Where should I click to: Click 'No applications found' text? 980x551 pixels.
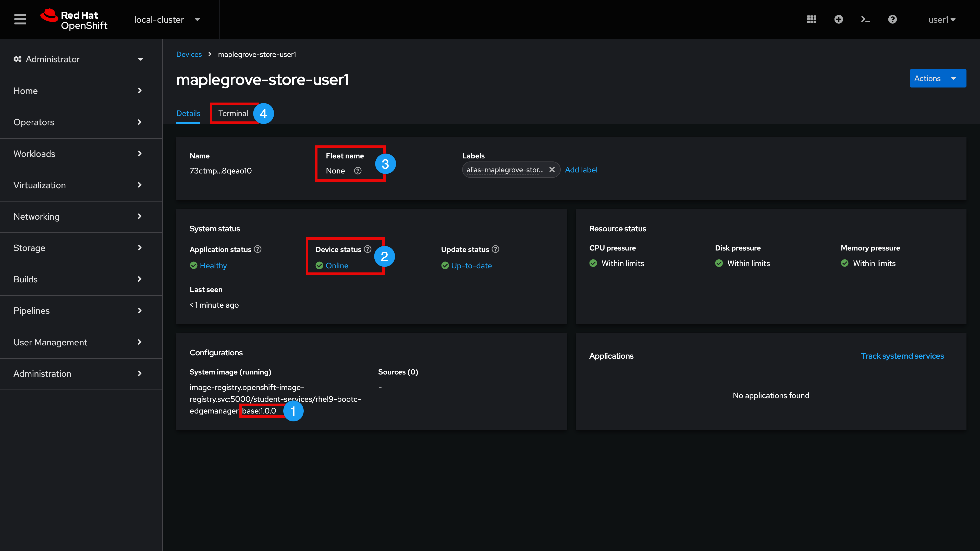pyautogui.click(x=771, y=395)
